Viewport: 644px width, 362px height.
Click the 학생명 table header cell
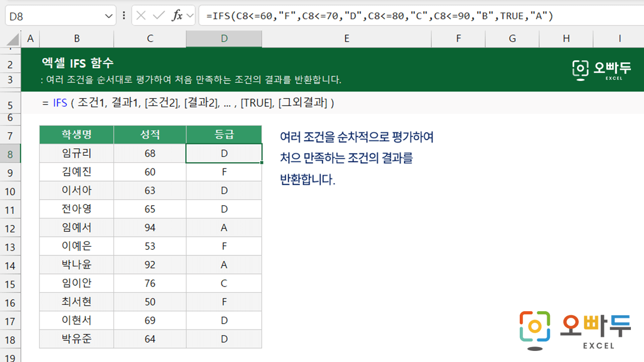click(x=76, y=135)
